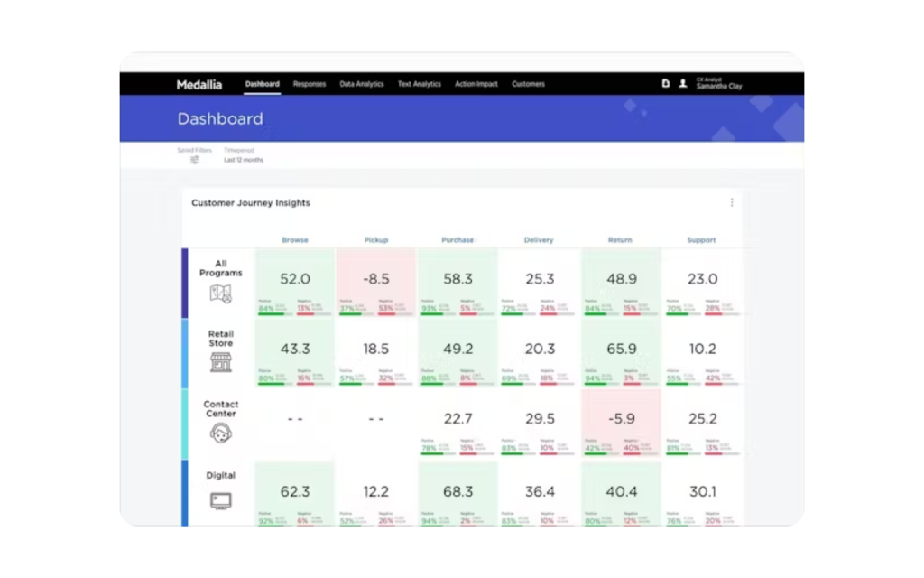Click the Medallia logo
924x578 pixels.
pos(198,84)
